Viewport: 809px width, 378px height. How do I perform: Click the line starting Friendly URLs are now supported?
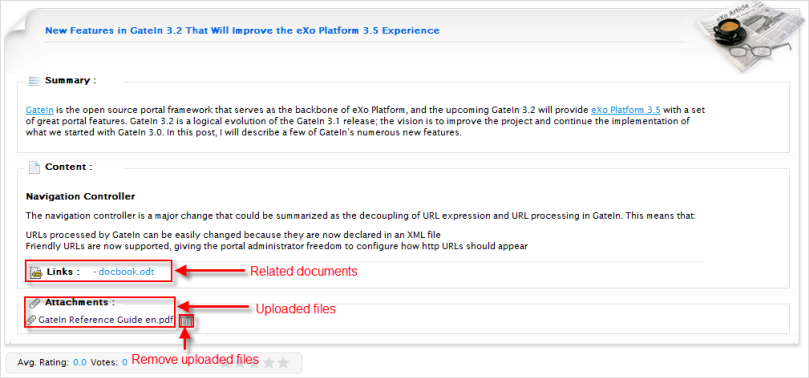[277, 246]
